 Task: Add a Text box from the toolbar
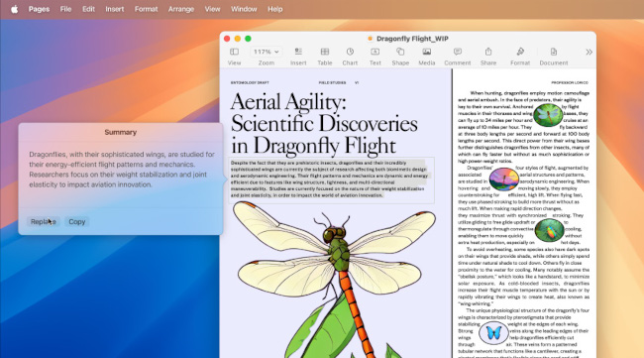point(375,52)
